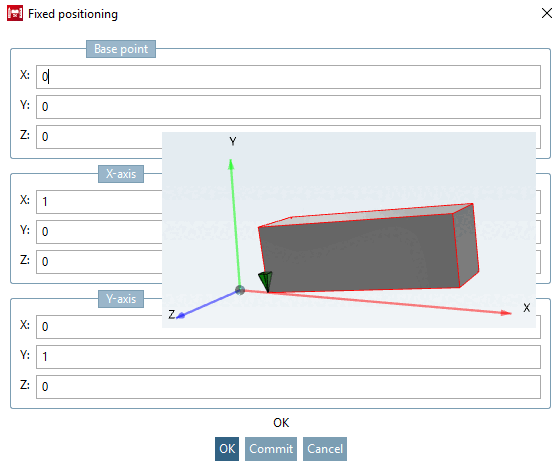This screenshot has height=469, width=560.
Task: Click the Base point X input field
Action: tap(288, 77)
